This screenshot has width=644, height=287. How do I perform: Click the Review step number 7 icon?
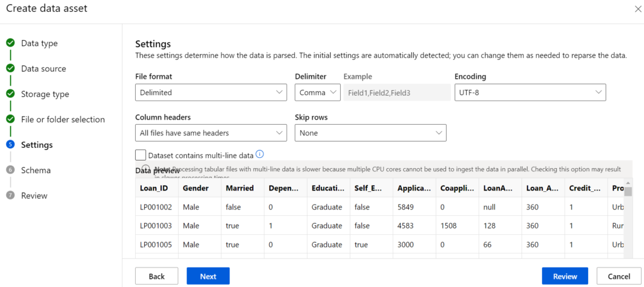coord(10,196)
